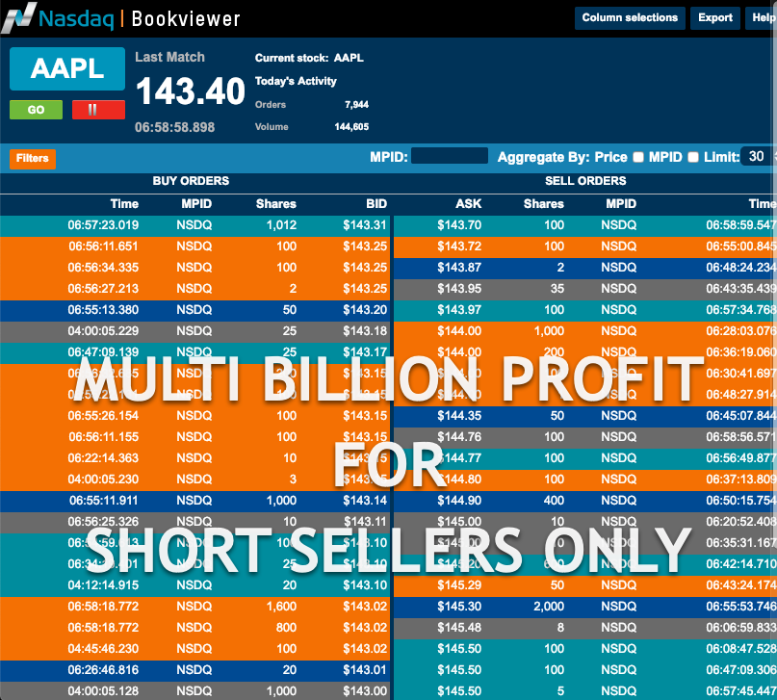Focus the MPID filter input field
777x700 pixels.
pyautogui.click(x=450, y=156)
